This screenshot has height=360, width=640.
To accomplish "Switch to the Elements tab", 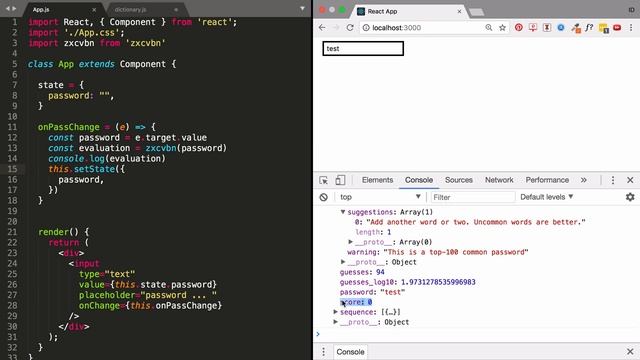I will point(377,180).
